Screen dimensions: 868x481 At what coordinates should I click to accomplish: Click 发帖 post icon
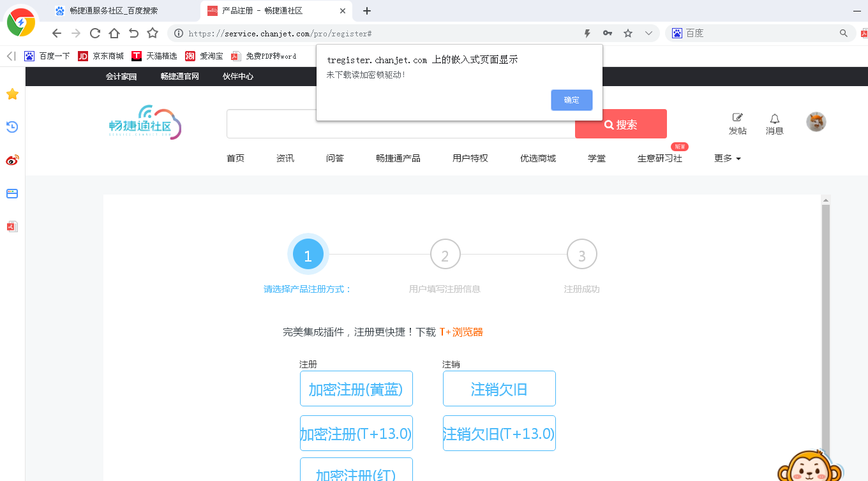738,124
